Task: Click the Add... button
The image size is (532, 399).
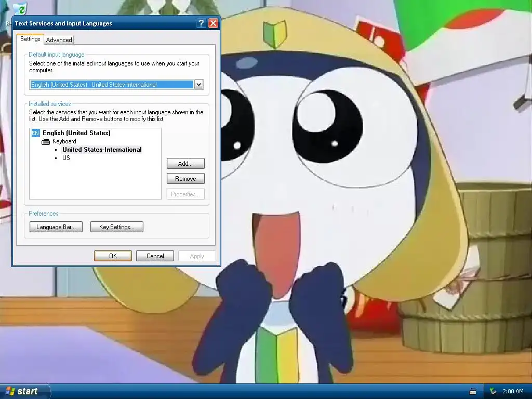Action: [x=185, y=164]
